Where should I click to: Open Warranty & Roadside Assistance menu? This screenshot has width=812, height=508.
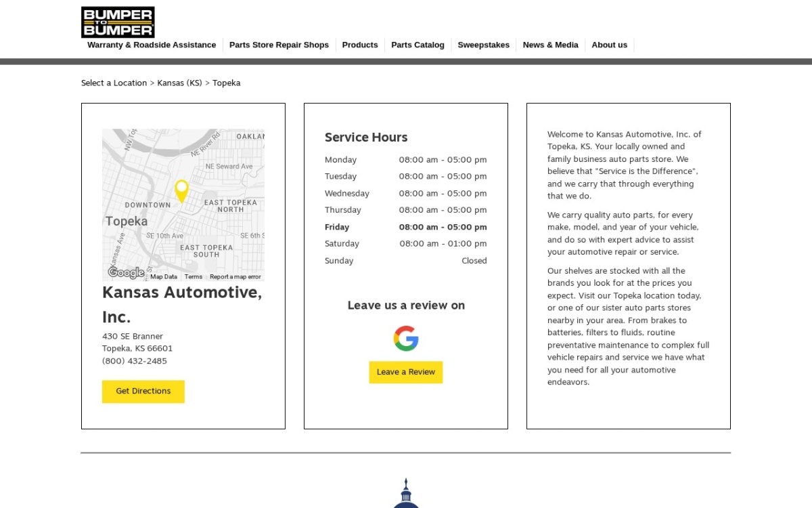point(152,45)
